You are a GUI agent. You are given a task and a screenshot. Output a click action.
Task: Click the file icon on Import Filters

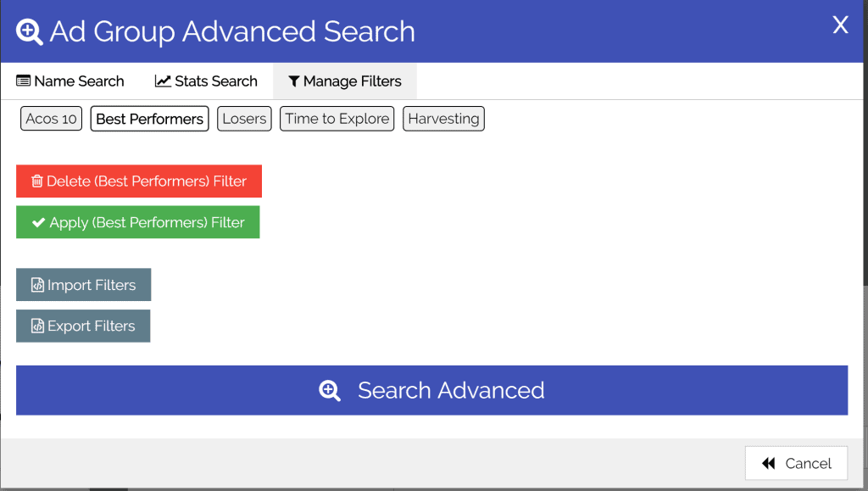click(x=37, y=285)
